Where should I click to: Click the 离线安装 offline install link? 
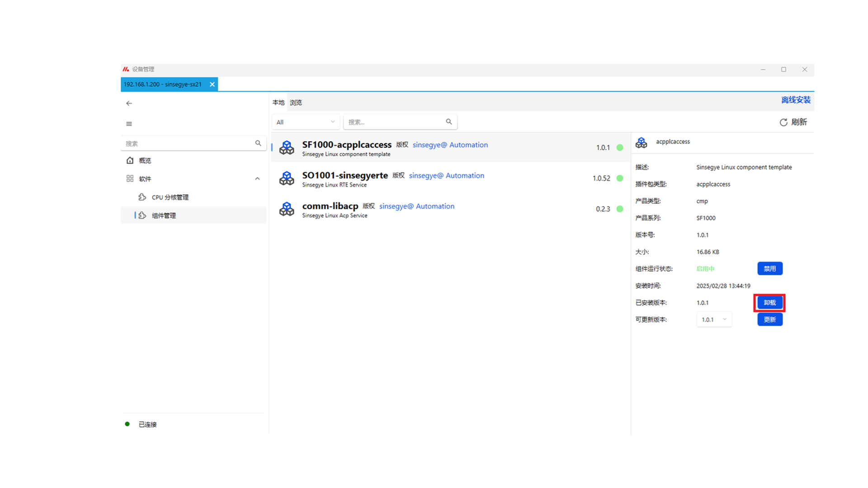point(796,100)
